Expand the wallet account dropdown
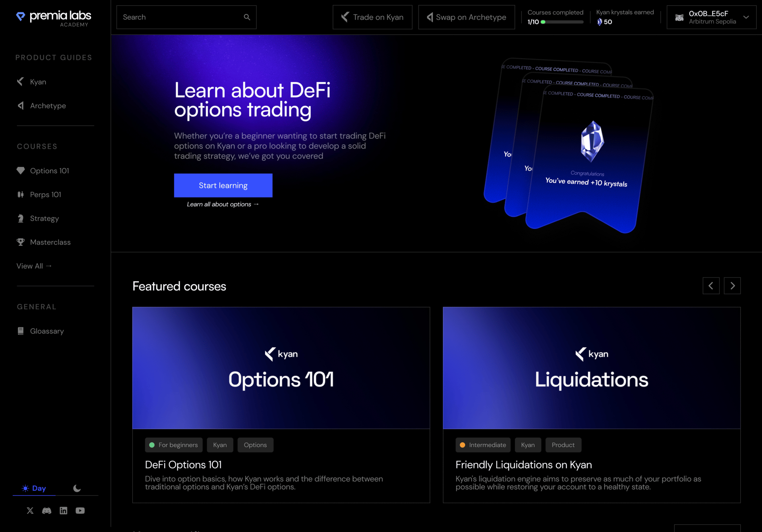The image size is (762, 532). point(746,17)
